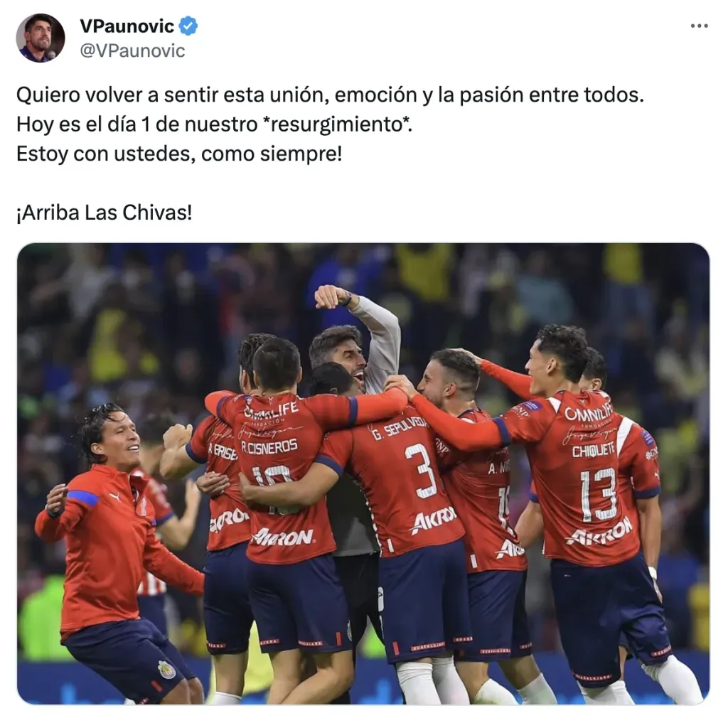Open the three-dot More options menu
The image size is (728, 718).
pos(699,26)
